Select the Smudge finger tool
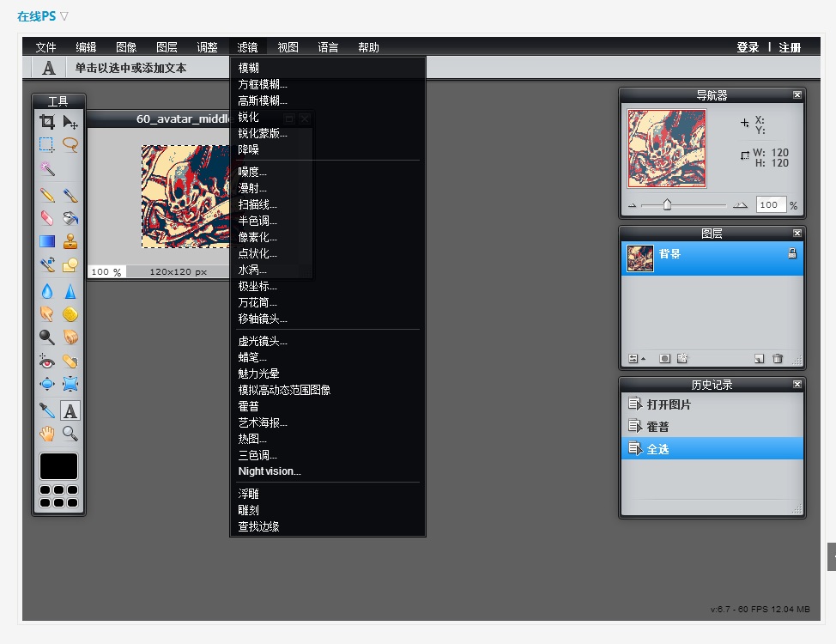 (x=47, y=314)
